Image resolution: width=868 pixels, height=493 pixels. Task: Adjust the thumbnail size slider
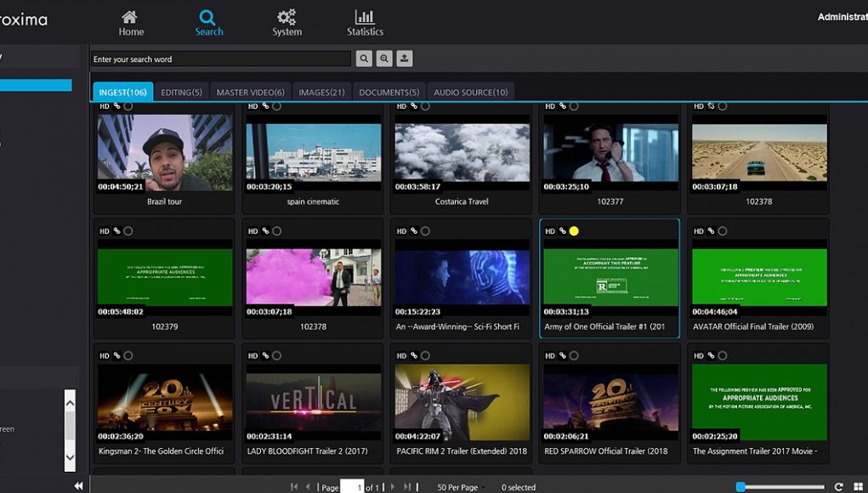740,487
